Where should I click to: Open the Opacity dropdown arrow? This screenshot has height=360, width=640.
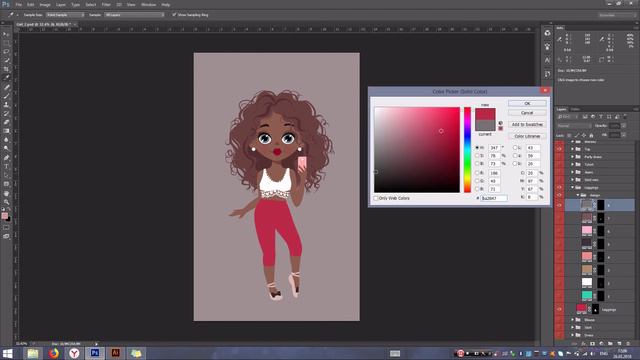pyautogui.click(x=624, y=126)
